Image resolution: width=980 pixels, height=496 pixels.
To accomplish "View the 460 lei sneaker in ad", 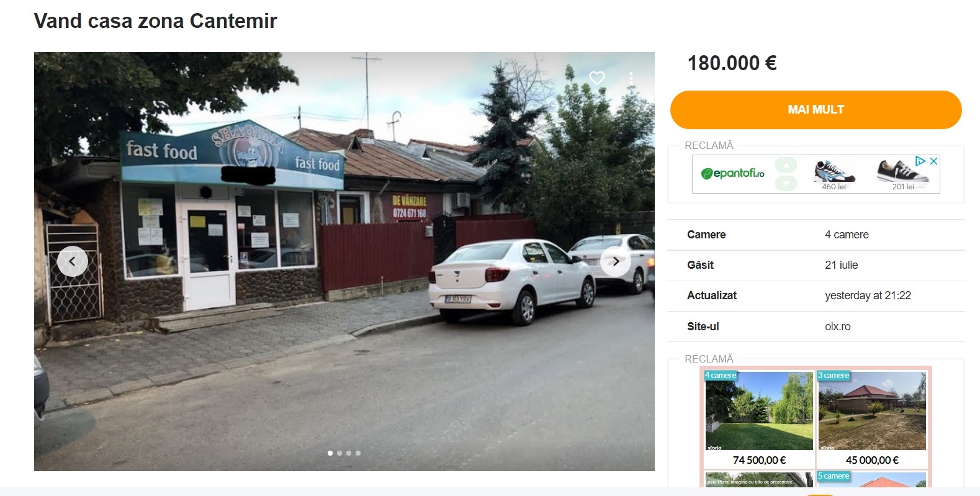I will (x=834, y=174).
